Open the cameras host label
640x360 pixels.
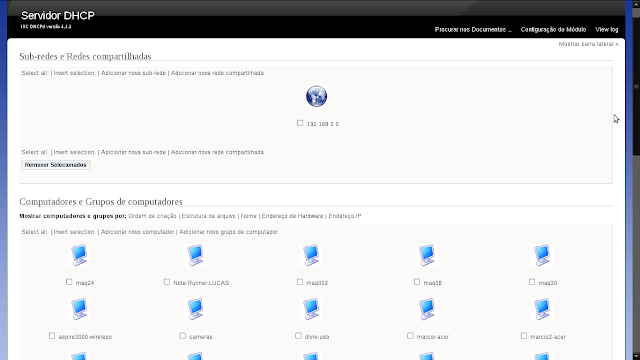coord(201,337)
